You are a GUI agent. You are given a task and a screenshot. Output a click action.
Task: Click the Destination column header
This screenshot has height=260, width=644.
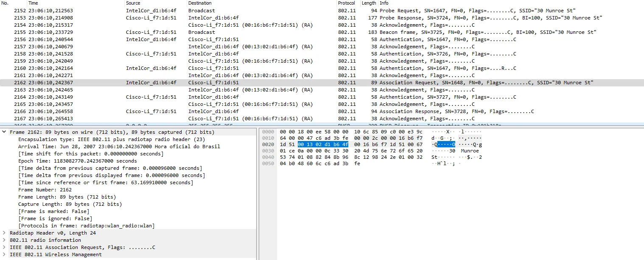coord(200,3)
